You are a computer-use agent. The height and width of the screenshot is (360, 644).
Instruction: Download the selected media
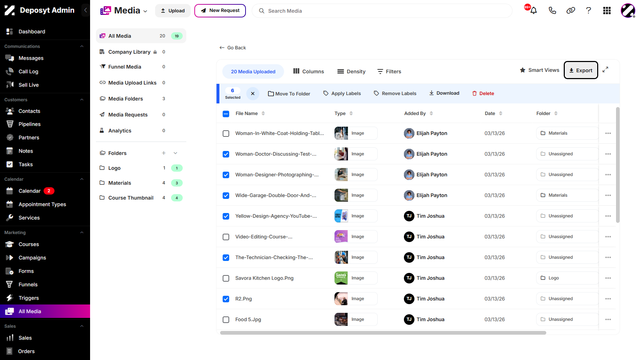[444, 93]
